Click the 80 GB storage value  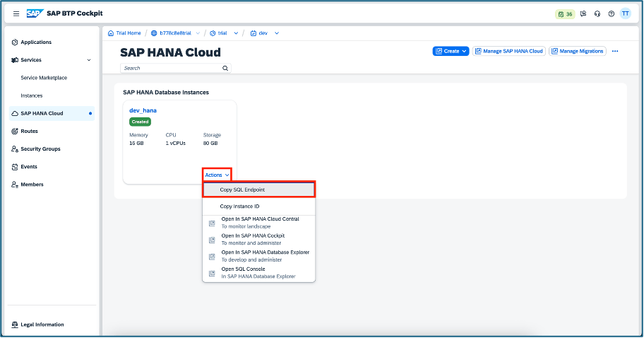click(x=210, y=144)
